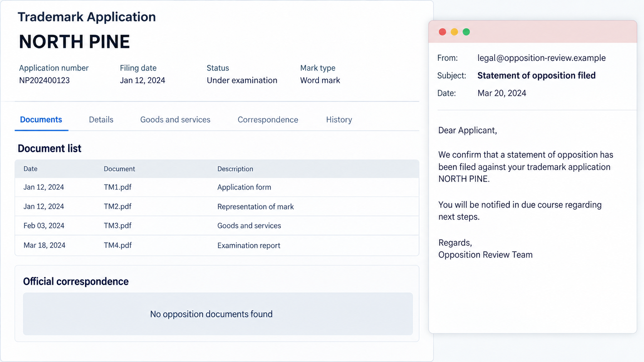Click the Examination report description
Viewport: 644px width, 362px height.
249,245
